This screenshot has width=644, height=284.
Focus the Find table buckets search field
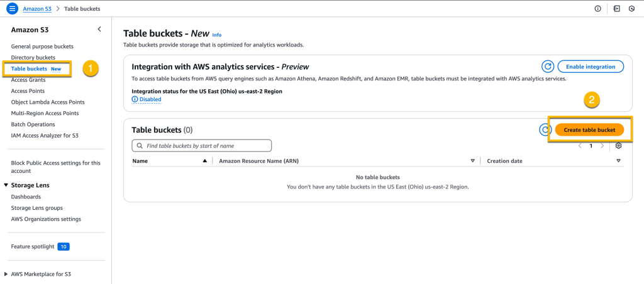[x=202, y=146]
